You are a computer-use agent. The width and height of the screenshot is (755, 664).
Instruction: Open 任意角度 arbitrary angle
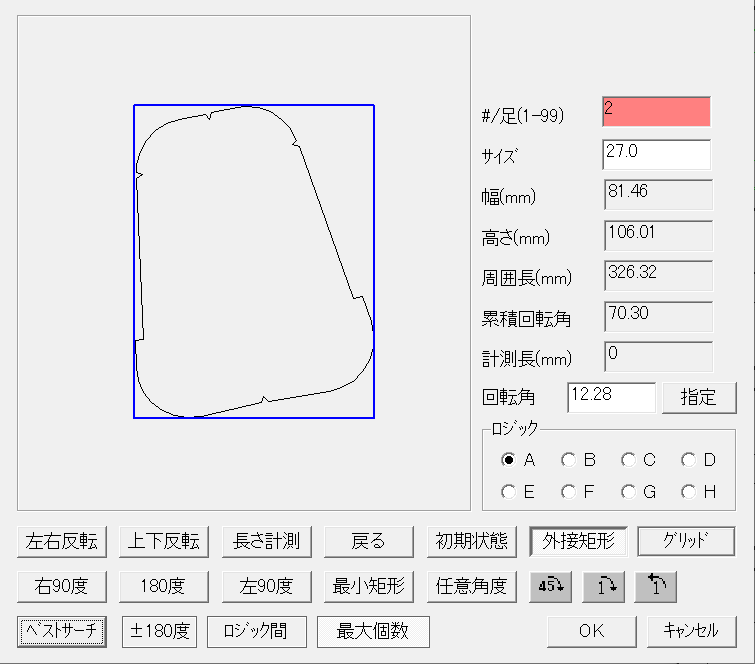[x=472, y=586]
